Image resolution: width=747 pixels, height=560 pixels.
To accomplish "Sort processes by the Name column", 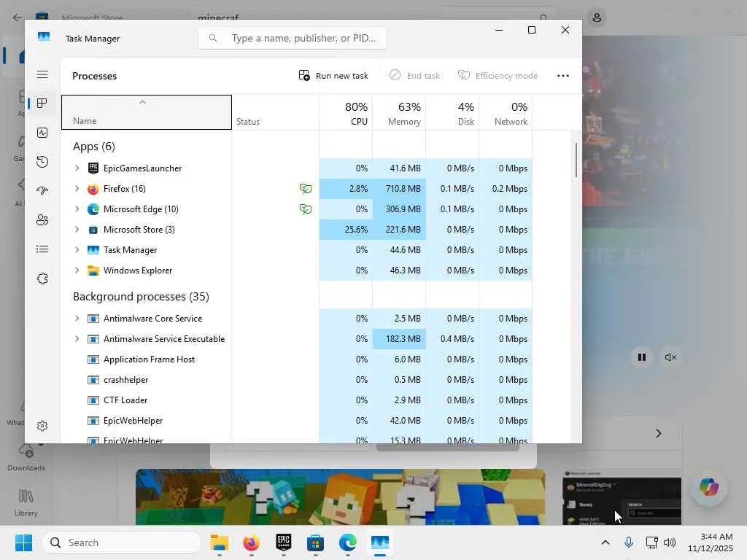I will [147, 112].
